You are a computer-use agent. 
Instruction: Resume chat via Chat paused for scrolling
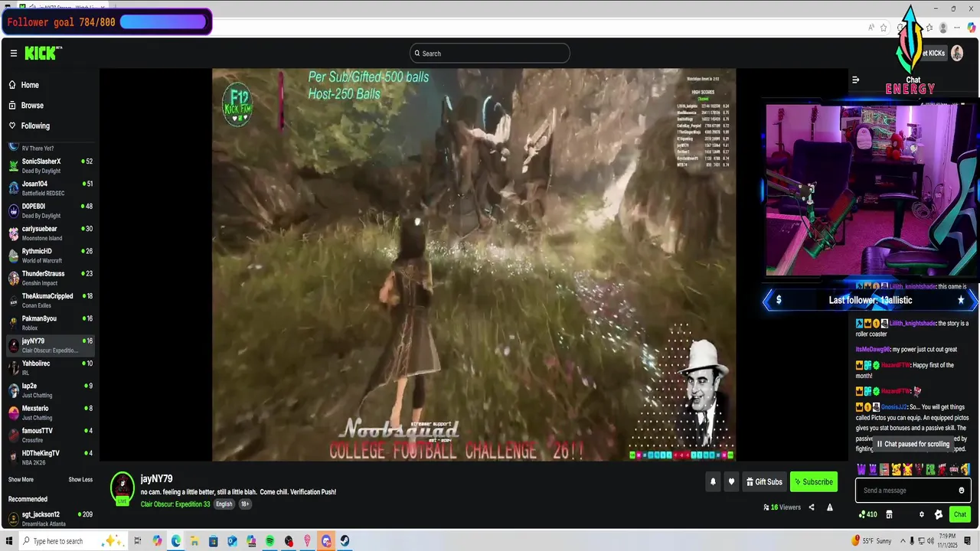point(913,444)
